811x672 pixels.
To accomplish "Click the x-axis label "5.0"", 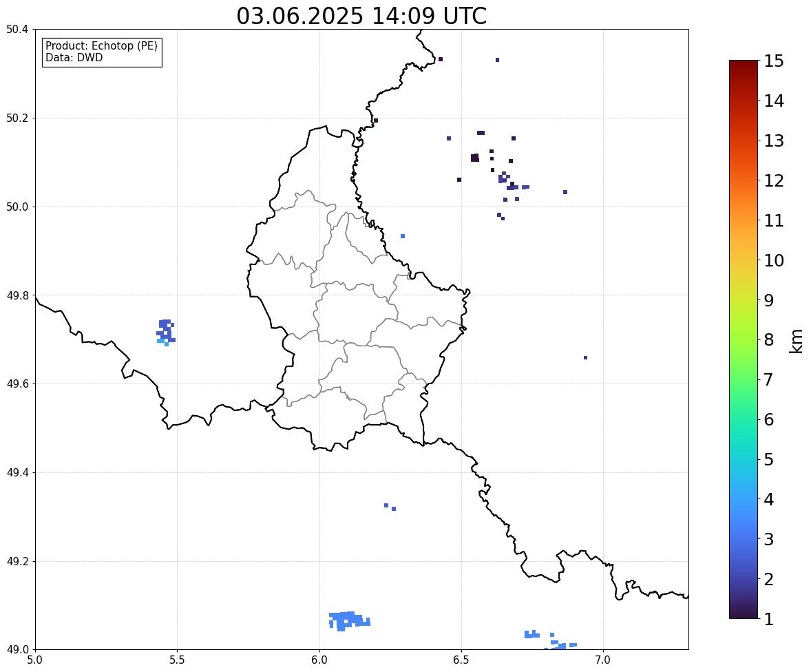I will [35, 660].
